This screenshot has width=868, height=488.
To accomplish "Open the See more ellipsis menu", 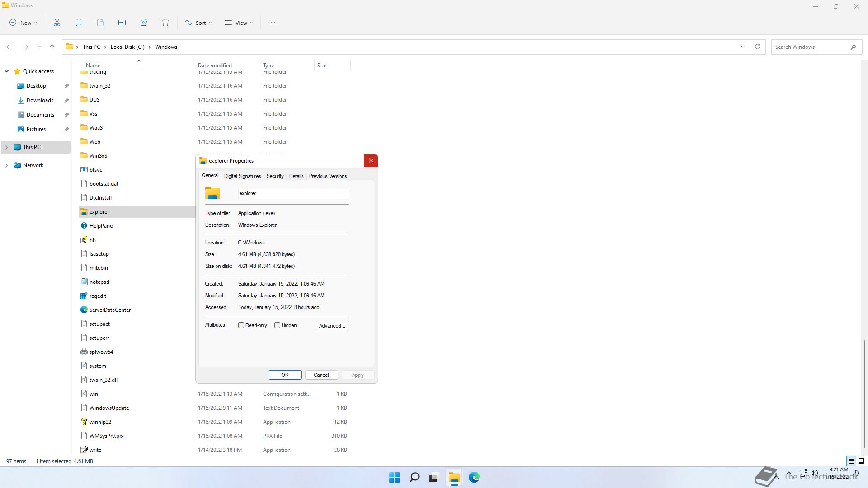I will click(271, 23).
